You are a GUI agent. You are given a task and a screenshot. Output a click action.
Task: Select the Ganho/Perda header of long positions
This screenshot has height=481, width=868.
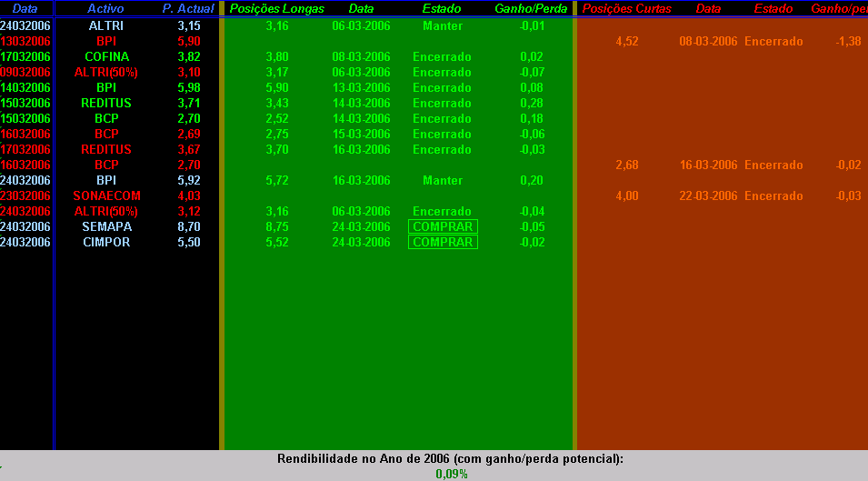[x=531, y=8]
